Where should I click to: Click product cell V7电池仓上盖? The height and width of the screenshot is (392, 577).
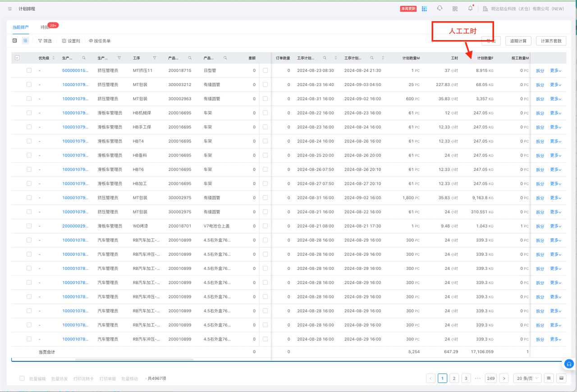tap(216, 226)
